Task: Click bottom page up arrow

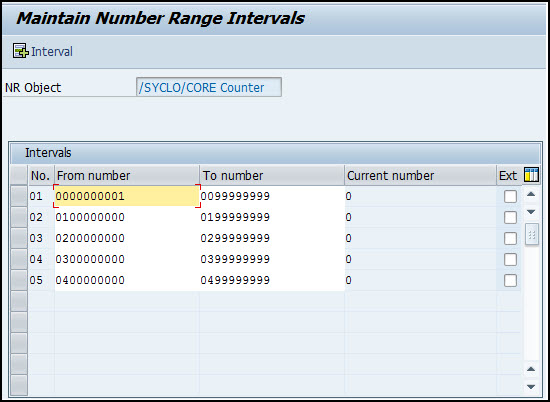Action: (x=531, y=369)
